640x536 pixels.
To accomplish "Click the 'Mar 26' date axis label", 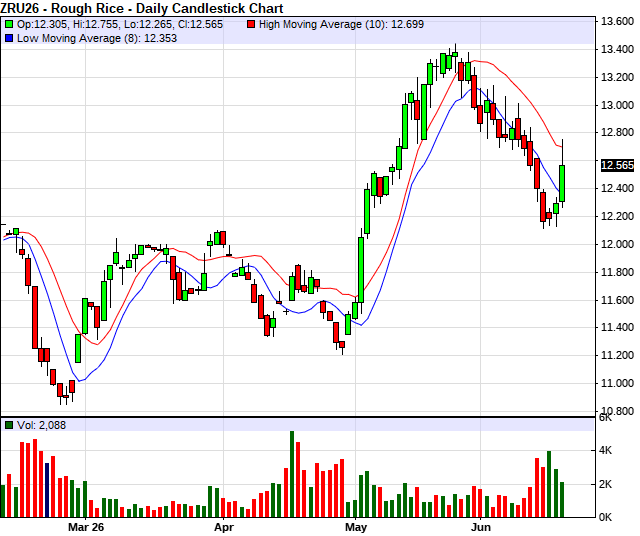I will (86, 527).
